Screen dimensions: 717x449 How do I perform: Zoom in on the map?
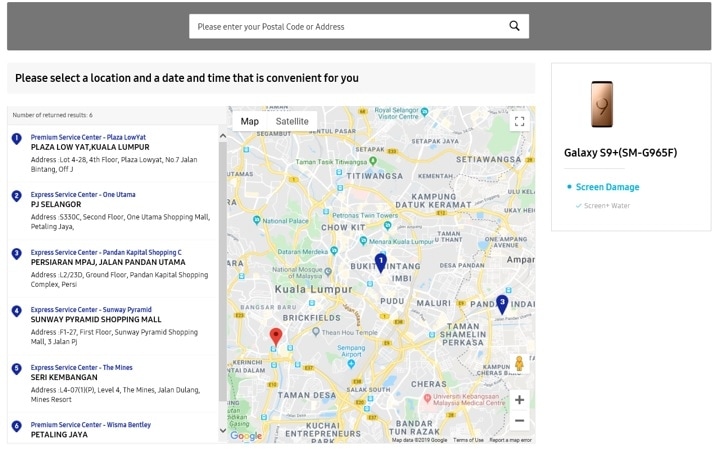(519, 400)
